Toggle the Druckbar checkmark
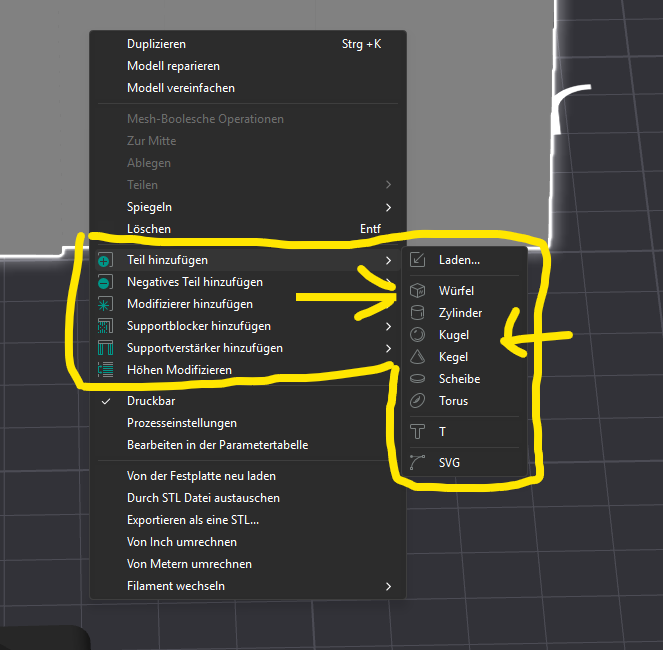This screenshot has width=663, height=650. [106, 401]
